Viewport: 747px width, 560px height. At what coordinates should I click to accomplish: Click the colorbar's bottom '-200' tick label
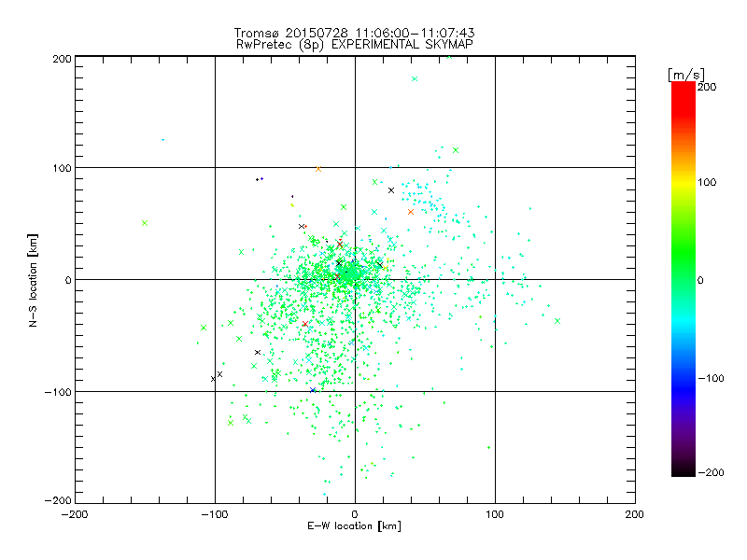[x=711, y=473]
